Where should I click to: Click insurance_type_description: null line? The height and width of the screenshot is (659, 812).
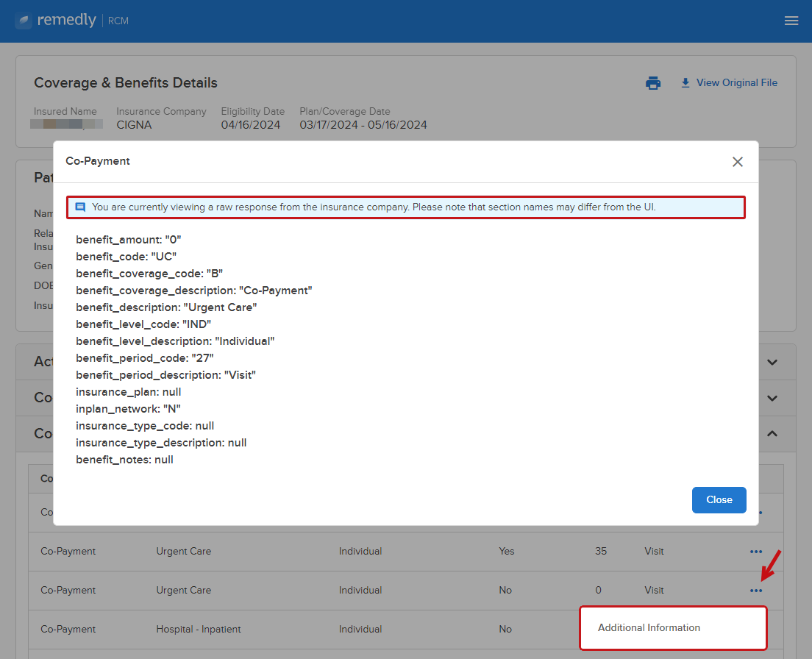click(161, 443)
